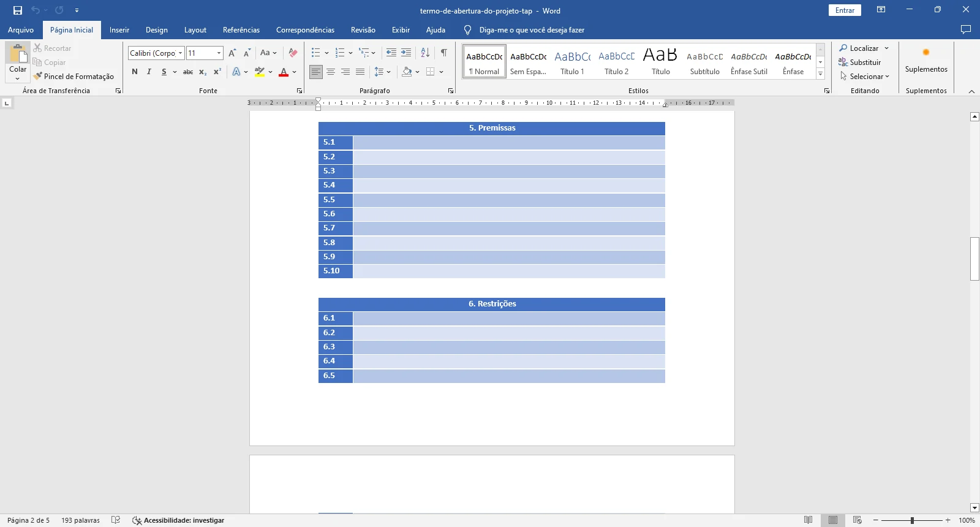
Task: Click Substituir to replace text
Action: (x=860, y=63)
